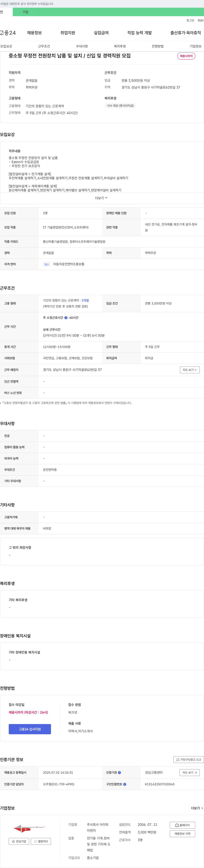This screenshot has height=868, width=204.
Task: Click the help icon beside 인증기관
Action: [119, 772]
